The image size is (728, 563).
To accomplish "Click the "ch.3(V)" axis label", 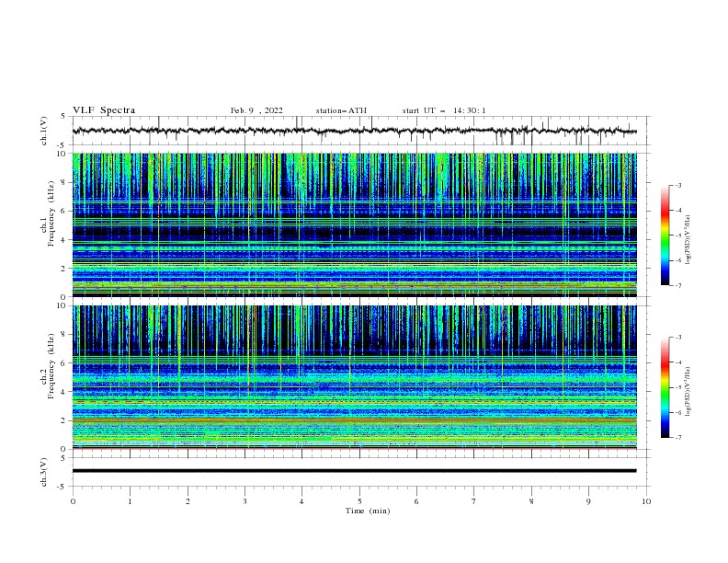I will pos(44,472).
